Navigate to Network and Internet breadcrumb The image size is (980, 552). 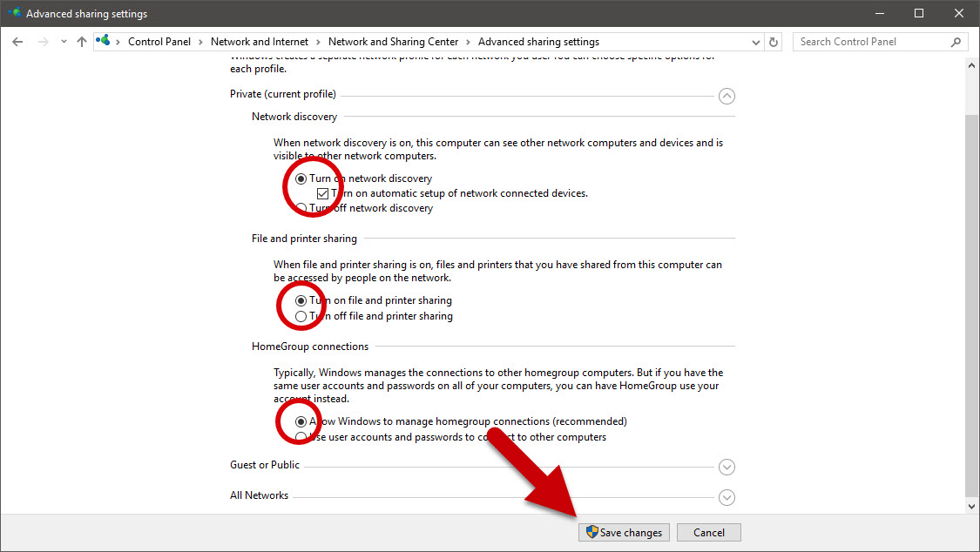260,42
